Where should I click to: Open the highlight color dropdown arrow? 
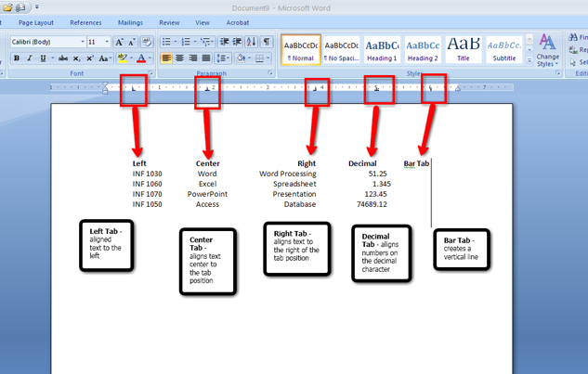[x=131, y=58]
